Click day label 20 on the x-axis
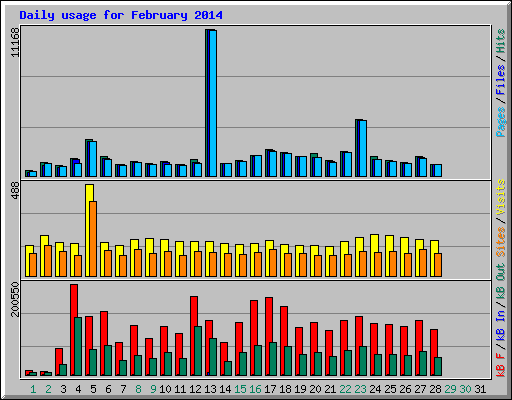Image resolution: width=512 pixels, height=400 pixels. tap(315, 389)
